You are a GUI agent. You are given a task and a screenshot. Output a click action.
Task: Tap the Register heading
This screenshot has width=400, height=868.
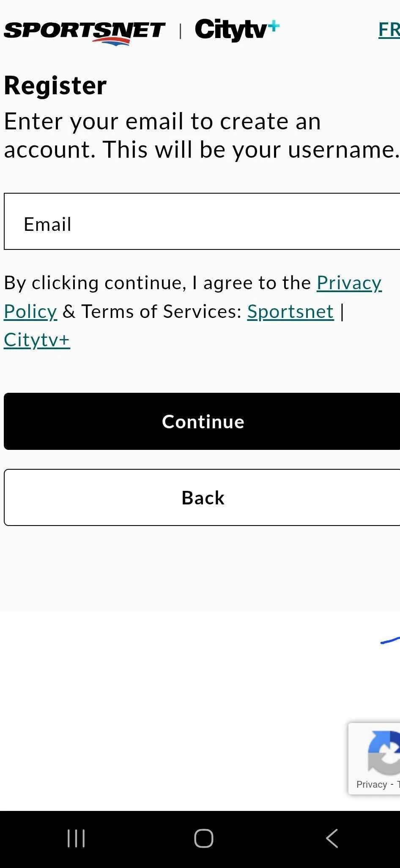click(x=55, y=86)
